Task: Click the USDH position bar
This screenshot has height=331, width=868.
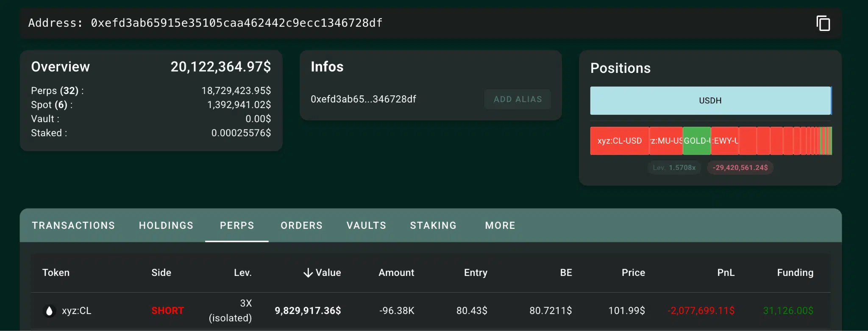Action: click(x=710, y=101)
